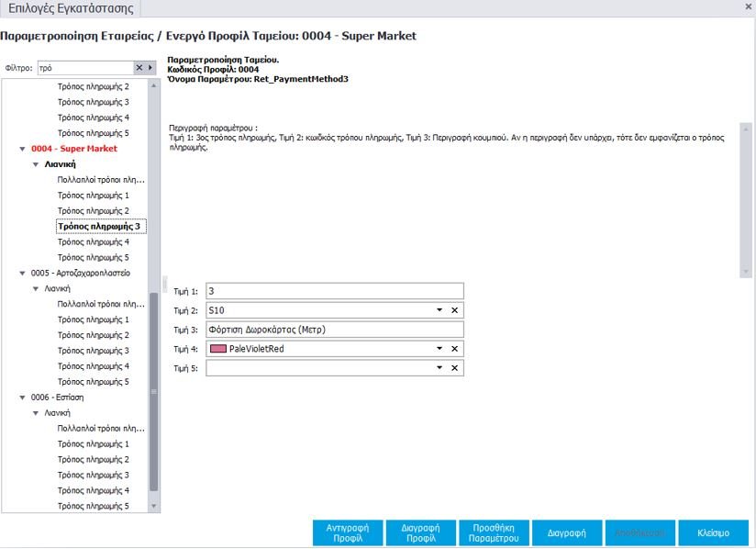756x549 pixels.
Task: Clear Τιμή 5 field with X icon
Action: coord(454,368)
